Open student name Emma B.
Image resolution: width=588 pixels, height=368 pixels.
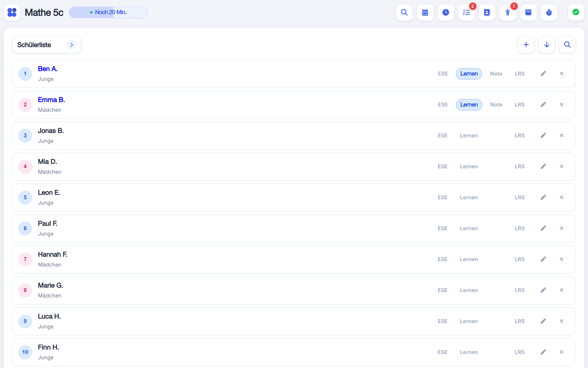51,100
